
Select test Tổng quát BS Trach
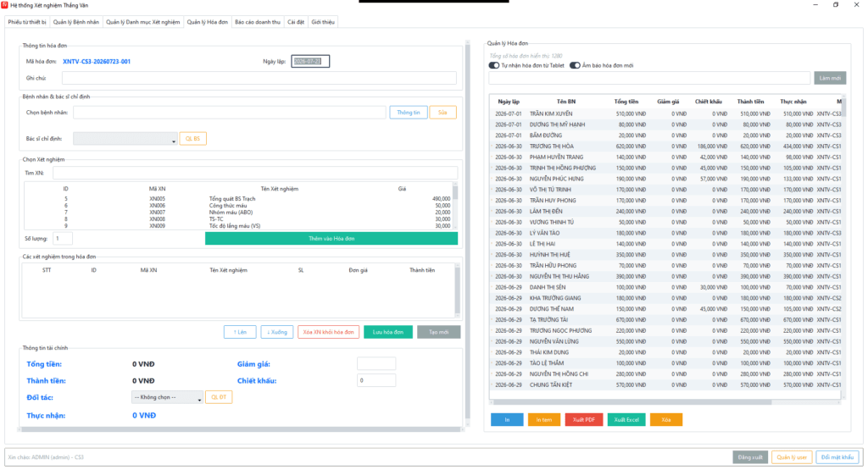[x=239, y=198]
